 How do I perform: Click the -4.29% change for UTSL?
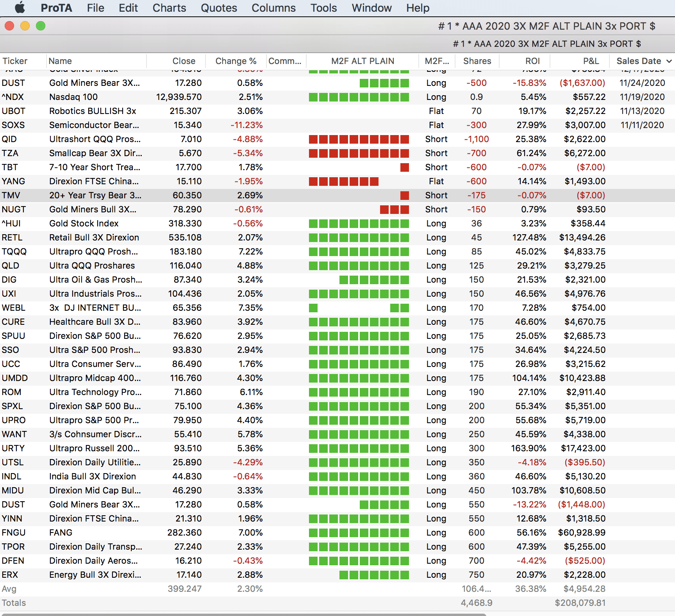(x=248, y=462)
